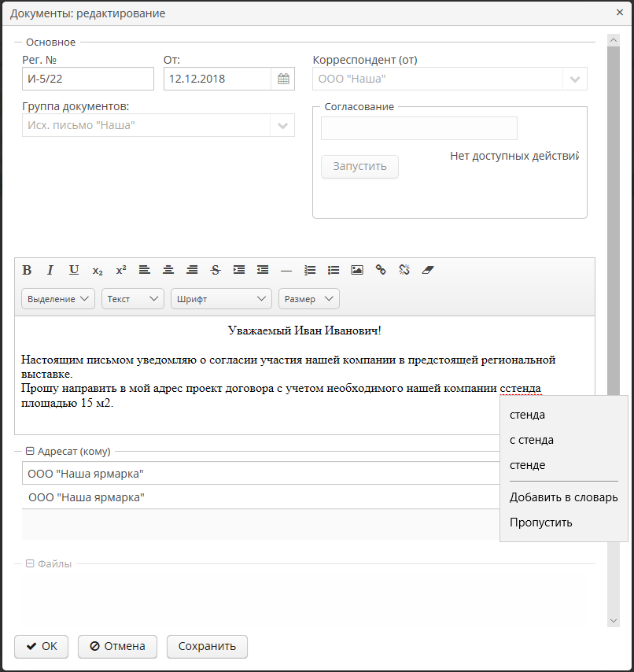Expand the Файлы section
Image resolution: width=634 pixels, height=672 pixels.
(31, 563)
